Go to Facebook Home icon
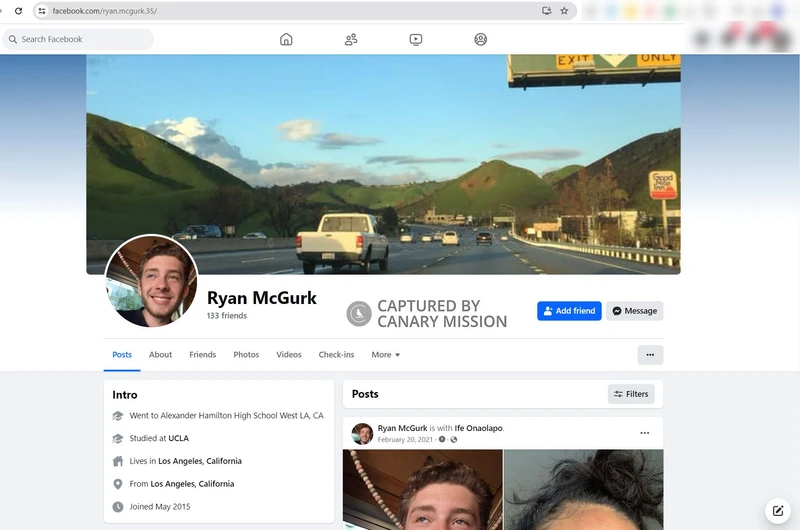 tap(286, 39)
